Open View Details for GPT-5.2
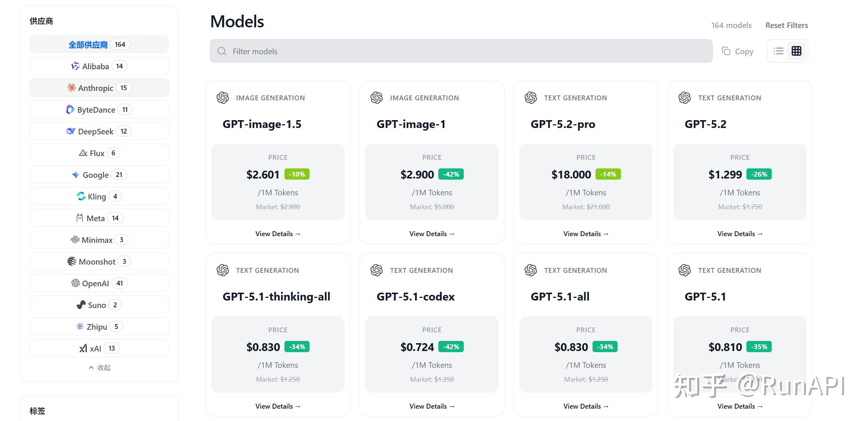868x421 pixels. tap(740, 234)
